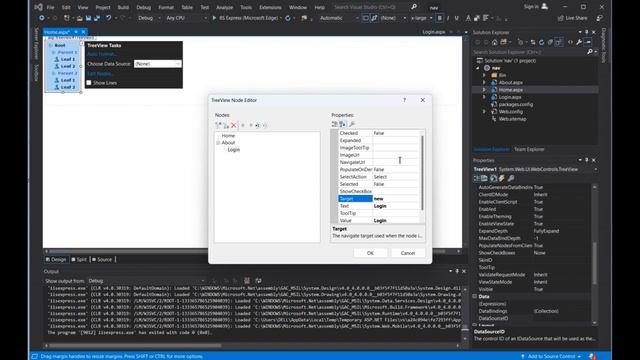Toggle Bold formatting in toolbar

coord(440,18)
